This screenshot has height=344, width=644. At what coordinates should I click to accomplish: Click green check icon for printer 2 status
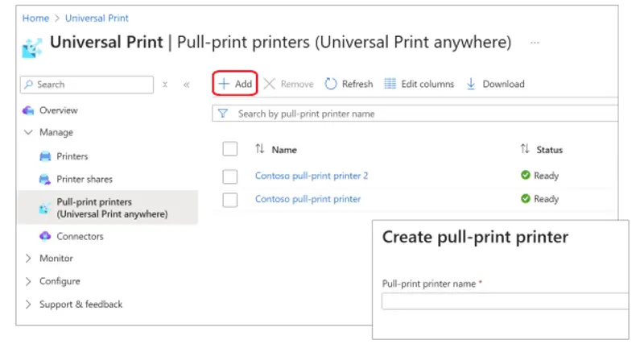coord(526,175)
